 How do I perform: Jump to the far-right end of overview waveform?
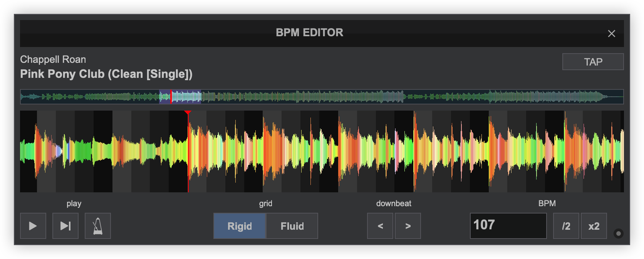620,97
